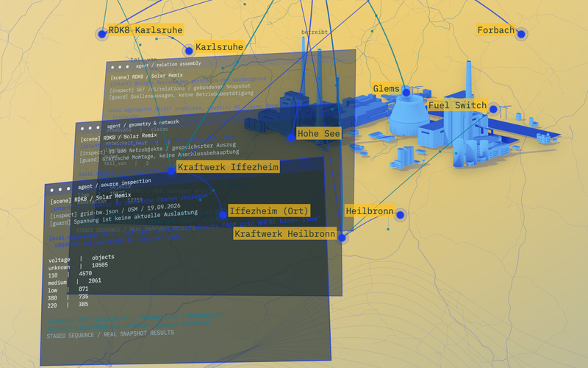Screen dimensions: 588x368
Task: Click the Forbach node dot
Action: coord(521,34)
